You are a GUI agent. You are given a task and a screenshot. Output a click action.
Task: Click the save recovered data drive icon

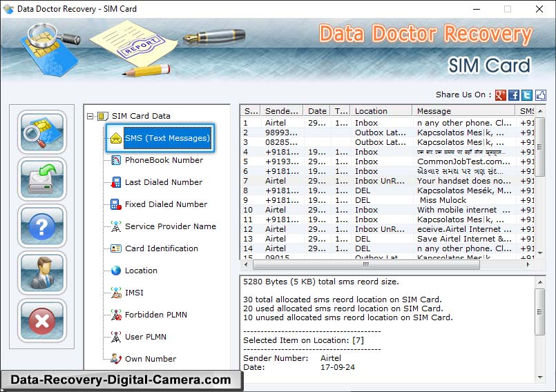[x=42, y=179]
